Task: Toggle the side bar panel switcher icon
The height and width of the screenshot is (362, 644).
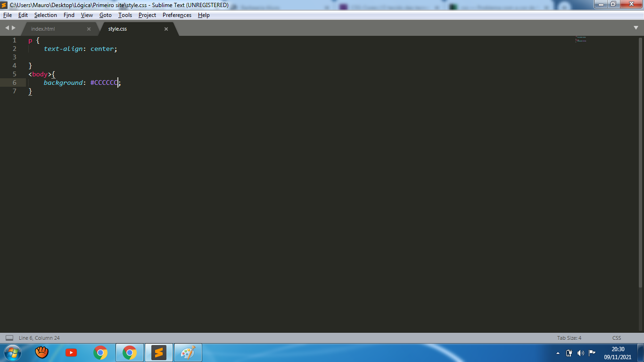Action: point(9,338)
